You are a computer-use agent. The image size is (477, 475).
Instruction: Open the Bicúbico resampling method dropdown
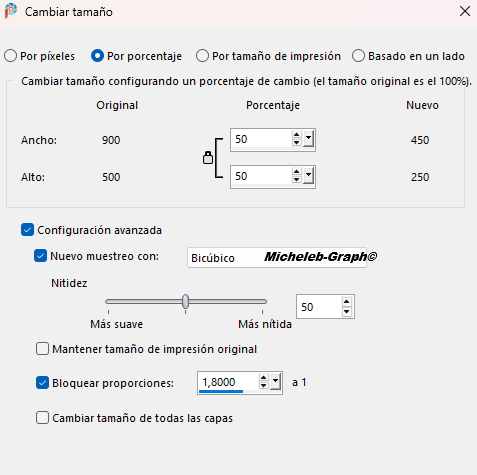point(277,257)
